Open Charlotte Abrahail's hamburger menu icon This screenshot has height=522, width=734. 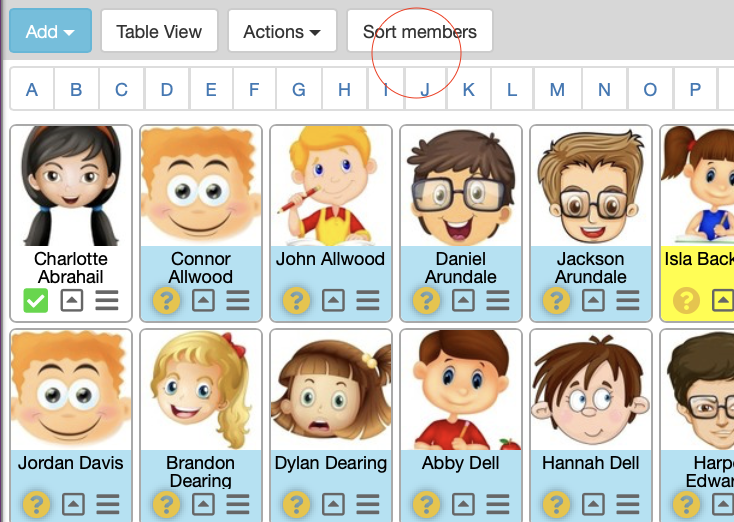tap(107, 300)
